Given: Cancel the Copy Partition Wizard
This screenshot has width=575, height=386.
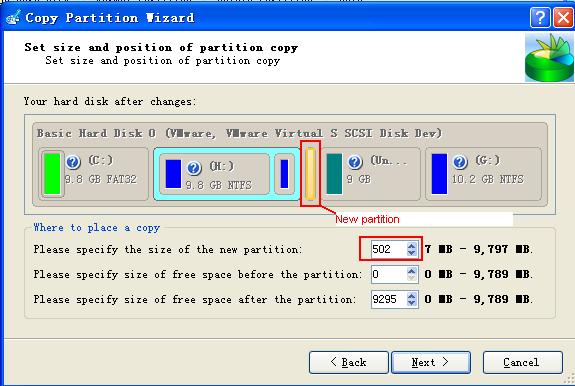Looking at the screenshot, I should [x=523, y=363].
